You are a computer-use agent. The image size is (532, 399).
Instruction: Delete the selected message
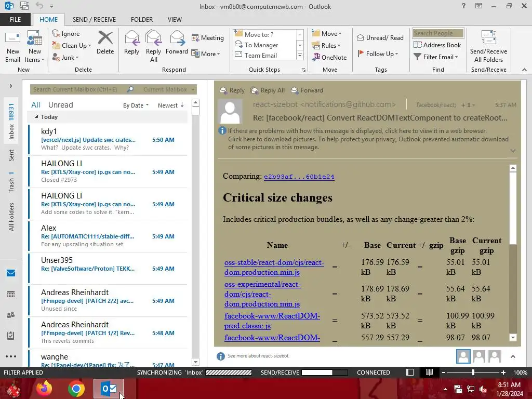pyautogui.click(x=105, y=43)
